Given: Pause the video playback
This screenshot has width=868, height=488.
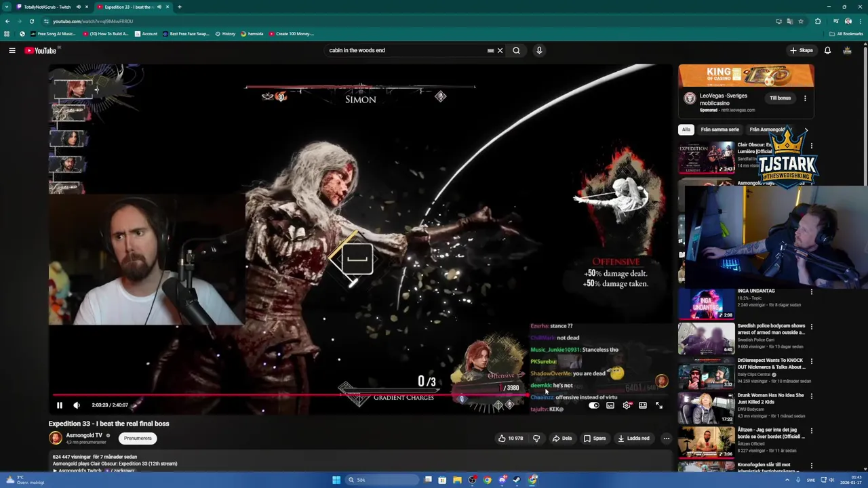Looking at the screenshot, I should 59,405.
